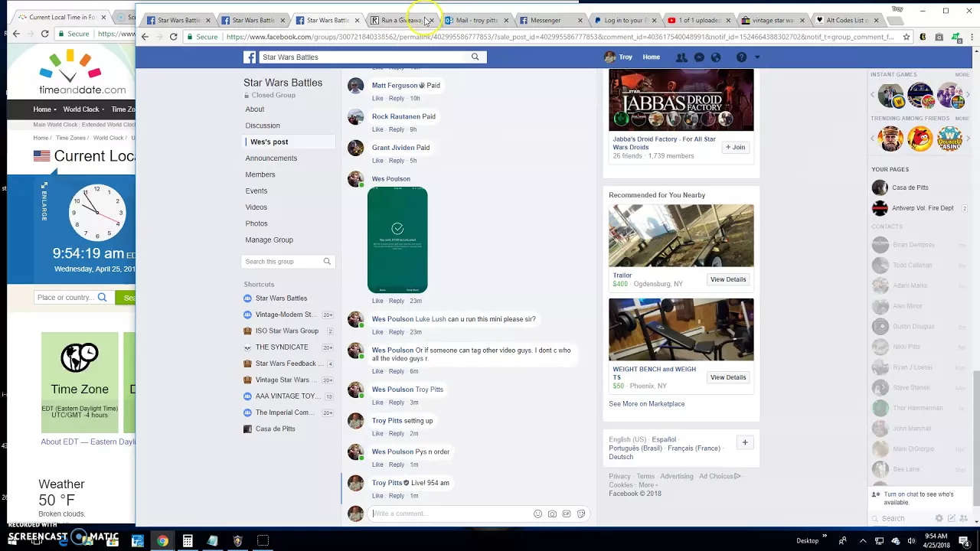Click search magnifier in timeanddate place field
This screenshot has width=980, height=551.
102,298
